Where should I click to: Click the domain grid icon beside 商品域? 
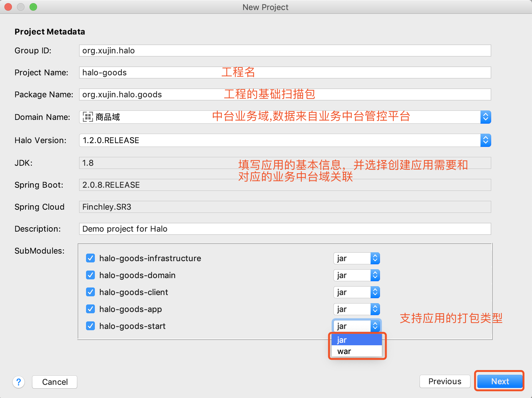pos(88,117)
